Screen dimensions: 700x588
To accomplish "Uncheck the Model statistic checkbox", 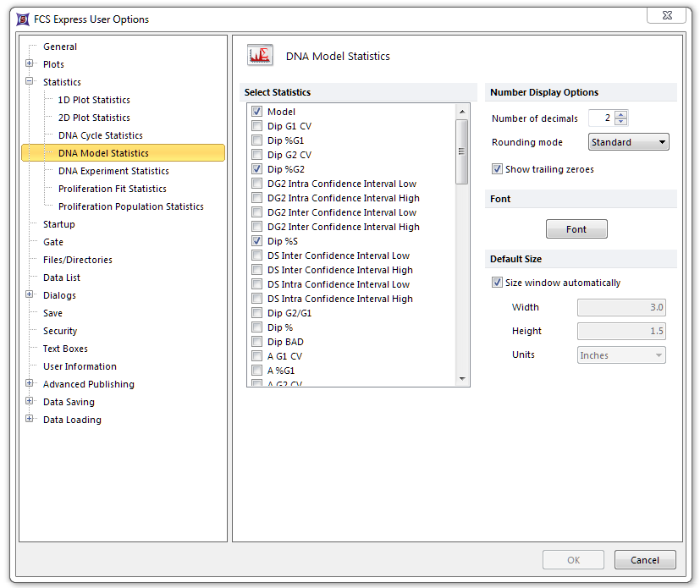I will (x=256, y=112).
